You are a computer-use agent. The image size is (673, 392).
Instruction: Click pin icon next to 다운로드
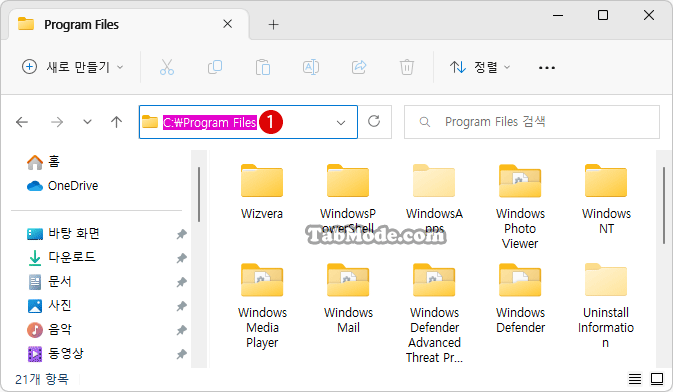pos(182,258)
